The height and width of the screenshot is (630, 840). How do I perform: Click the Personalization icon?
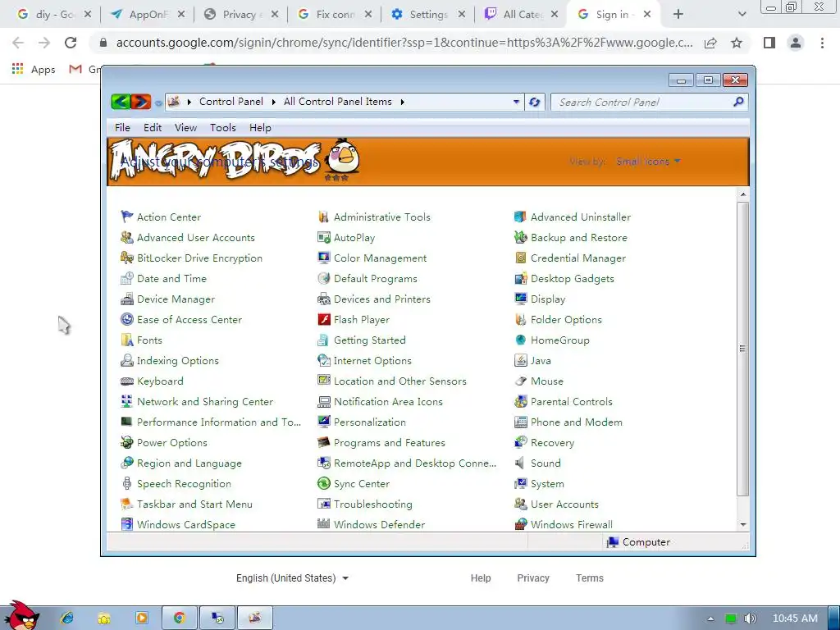323,422
